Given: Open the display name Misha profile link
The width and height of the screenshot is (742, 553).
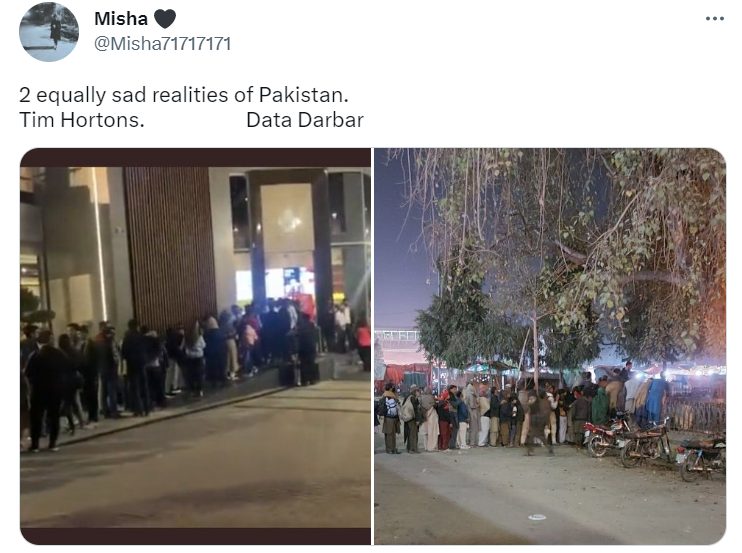Looking at the screenshot, I should pyautogui.click(x=121, y=19).
